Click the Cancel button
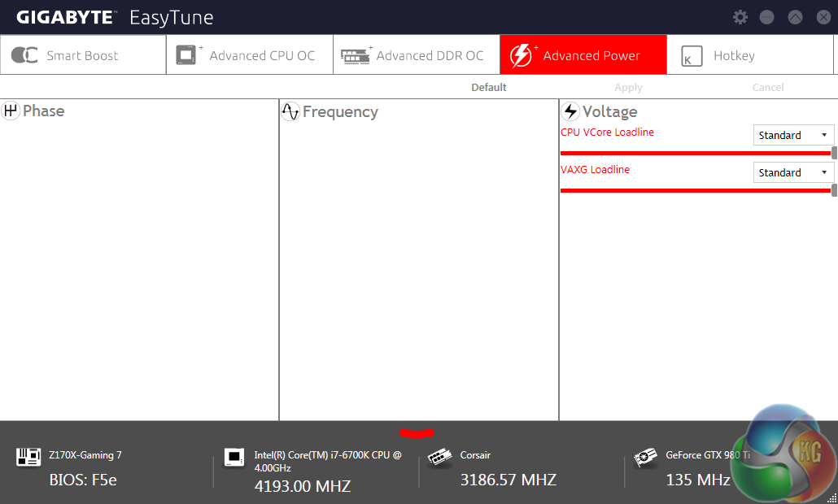Viewport: 838px width, 504px height. 768,88
